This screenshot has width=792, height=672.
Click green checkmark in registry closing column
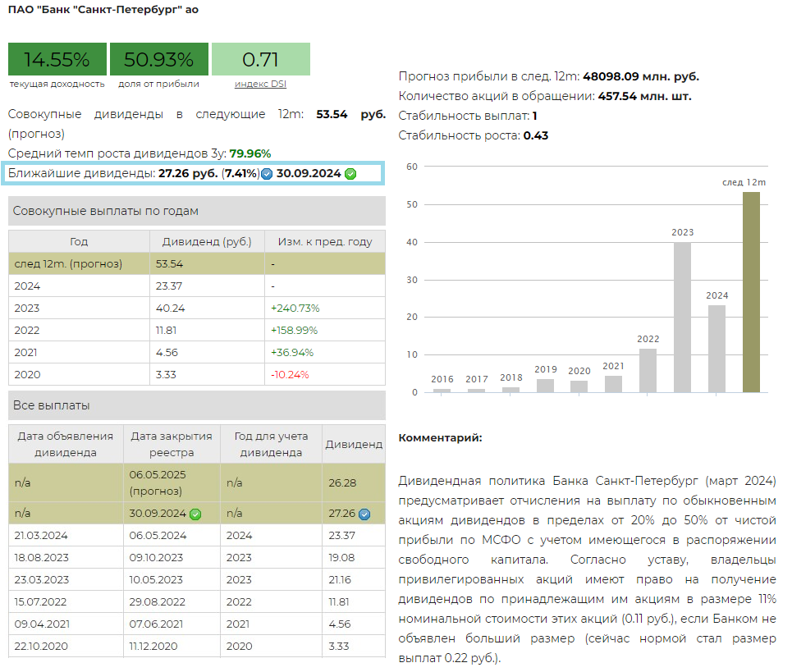pos(195,514)
